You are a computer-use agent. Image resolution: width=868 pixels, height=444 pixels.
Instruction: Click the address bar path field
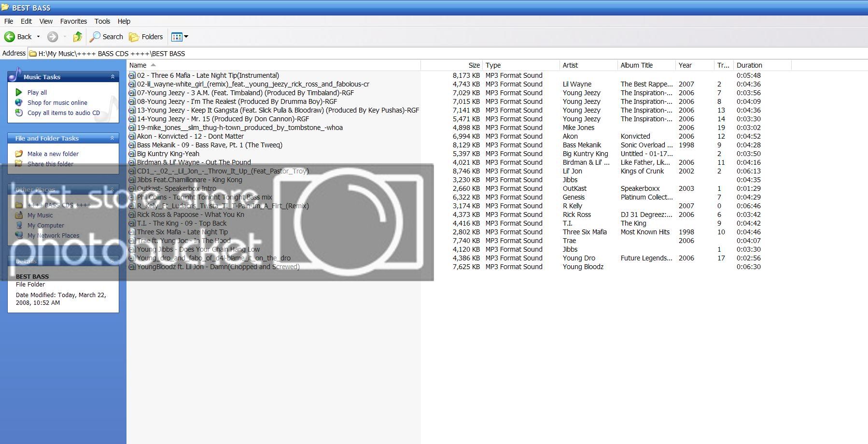448,54
